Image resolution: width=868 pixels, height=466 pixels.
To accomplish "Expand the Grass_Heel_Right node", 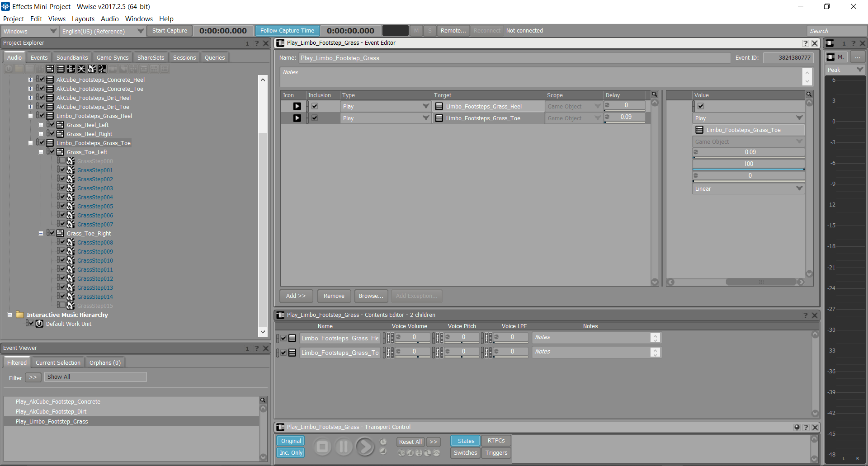I will pyautogui.click(x=41, y=134).
